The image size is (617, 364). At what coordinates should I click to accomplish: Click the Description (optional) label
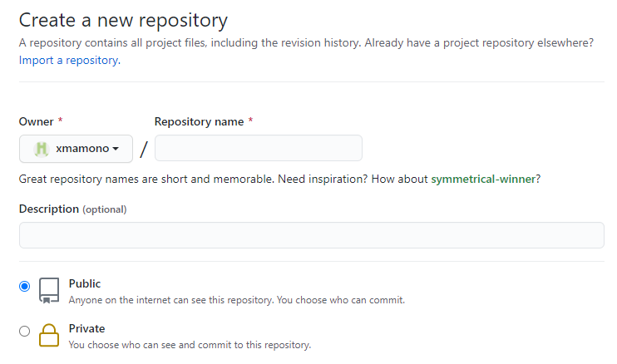tap(73, 209)
